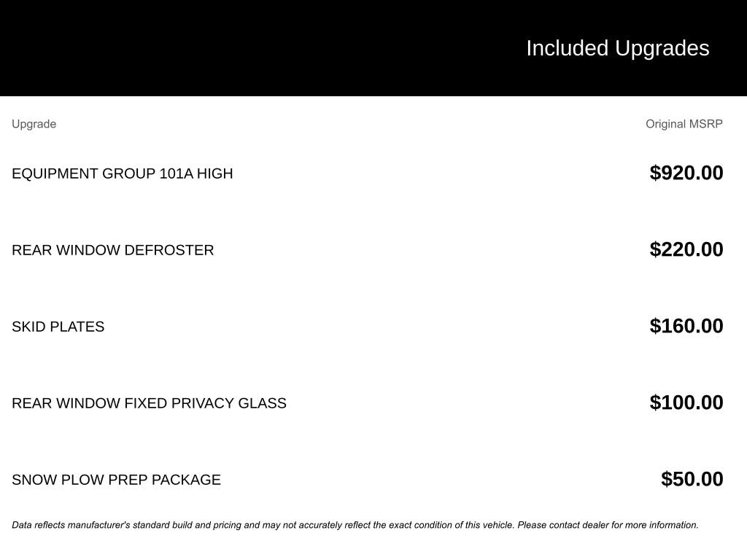
Task: Click the $220.00 price
Action: pos(686,249)
